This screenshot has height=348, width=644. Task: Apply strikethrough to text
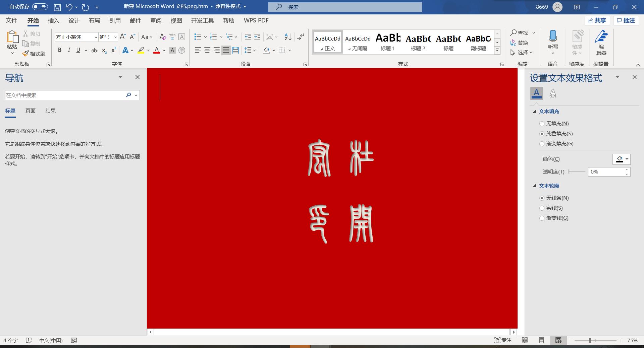(94, 50)
